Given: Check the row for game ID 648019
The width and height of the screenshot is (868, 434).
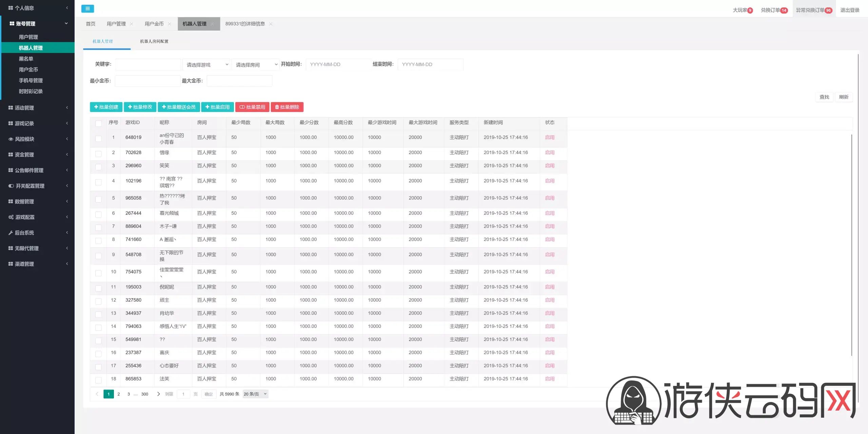Looking at the screenshot, I should [x=98, y=138].
